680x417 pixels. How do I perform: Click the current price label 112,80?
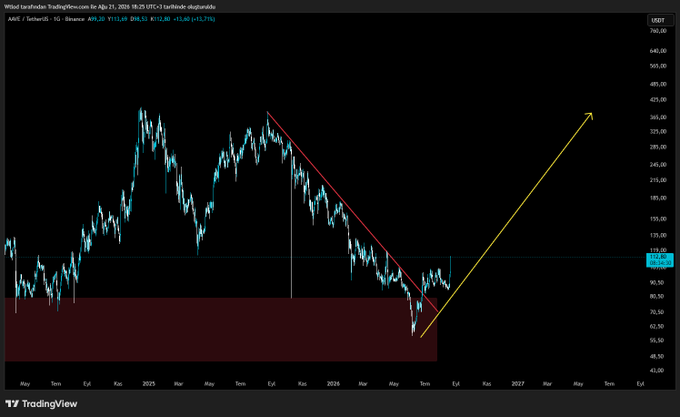(x=660, y=260)
